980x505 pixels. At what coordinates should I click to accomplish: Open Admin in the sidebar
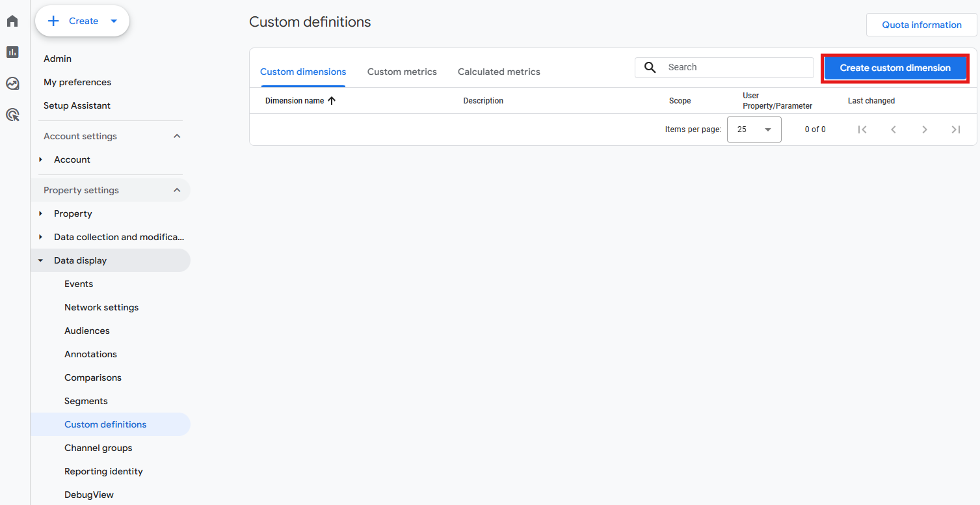pos(57,59)
